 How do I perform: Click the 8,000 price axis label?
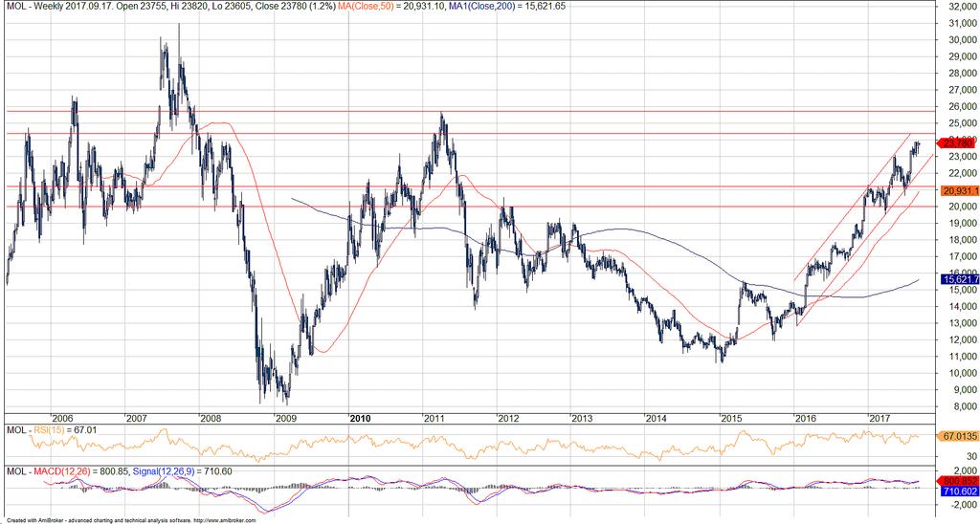(963, 407)
